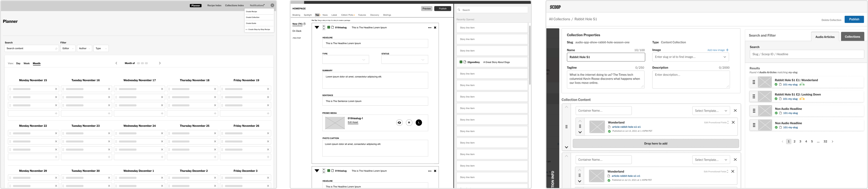The width and height of the screenshot is (868, 189).
Task: Grab drag handle of first Tuesday November 16 item
Action: point(63,89)
